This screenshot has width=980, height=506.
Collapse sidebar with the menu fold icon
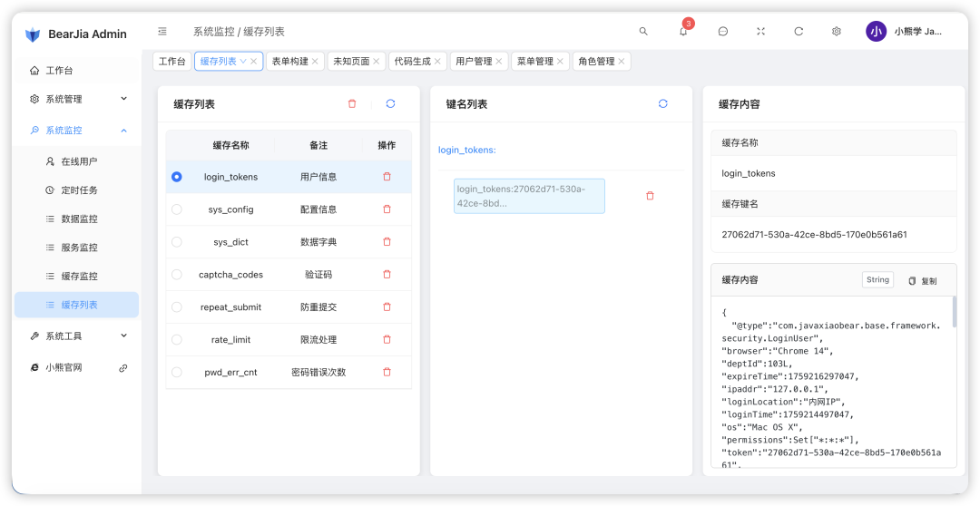(x=162, y=32)
